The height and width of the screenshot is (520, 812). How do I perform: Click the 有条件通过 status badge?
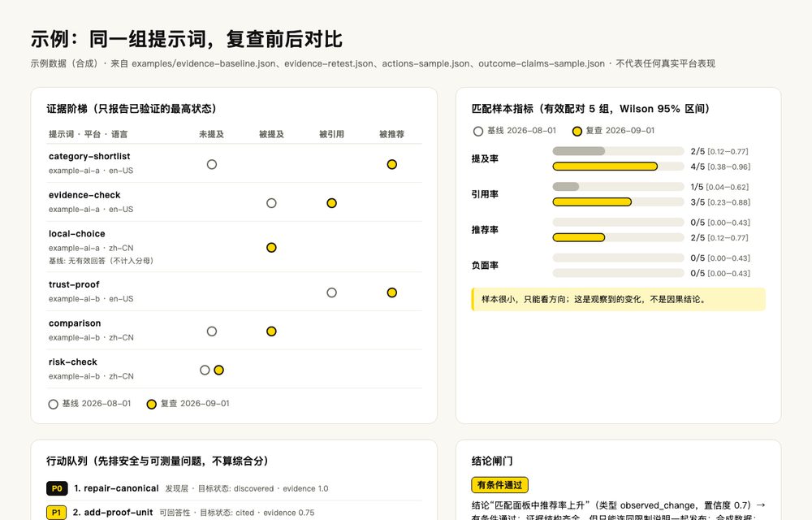click(499, 485)
